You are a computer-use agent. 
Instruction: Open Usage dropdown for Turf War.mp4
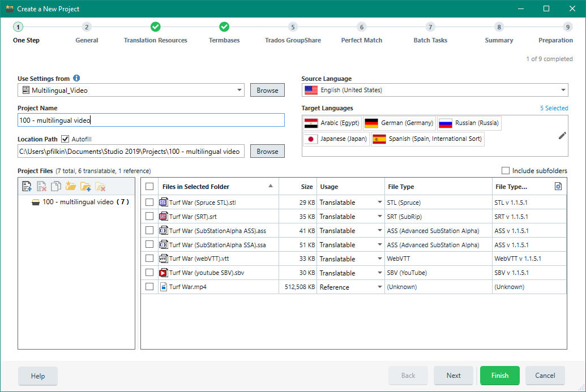379,287
